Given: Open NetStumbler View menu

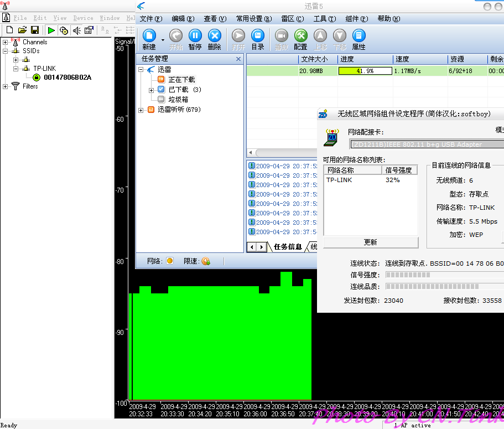Looking at the screenshot, I should 60,18.
